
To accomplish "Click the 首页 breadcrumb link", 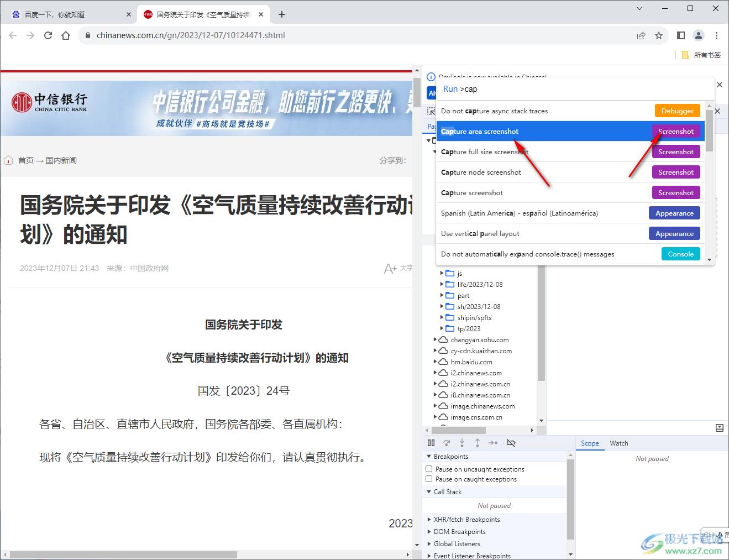I will point(26,160).
